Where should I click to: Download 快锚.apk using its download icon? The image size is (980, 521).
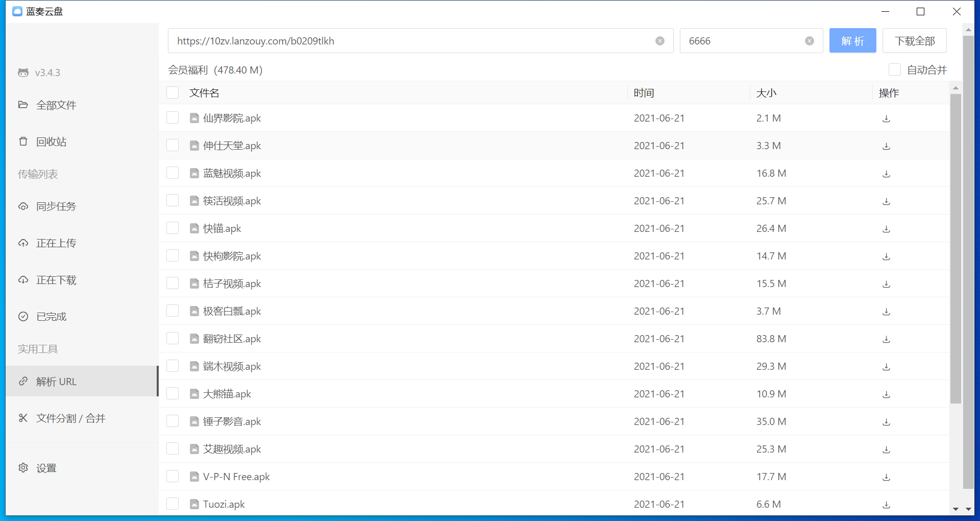887,229
